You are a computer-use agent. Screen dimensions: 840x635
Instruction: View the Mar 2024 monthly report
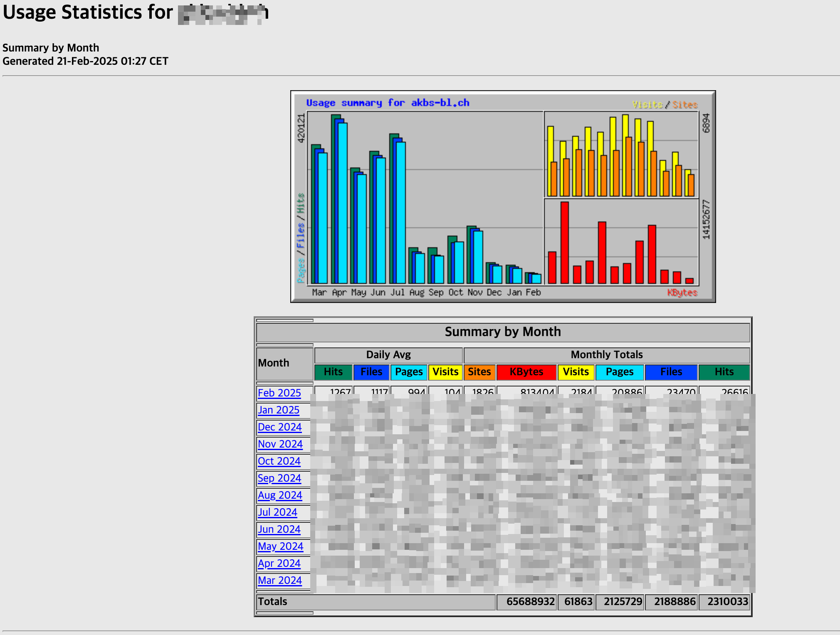279,580
